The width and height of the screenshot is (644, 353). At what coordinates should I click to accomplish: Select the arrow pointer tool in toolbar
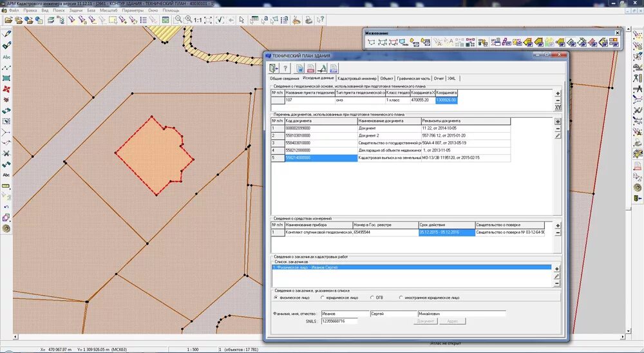(241, 20)
